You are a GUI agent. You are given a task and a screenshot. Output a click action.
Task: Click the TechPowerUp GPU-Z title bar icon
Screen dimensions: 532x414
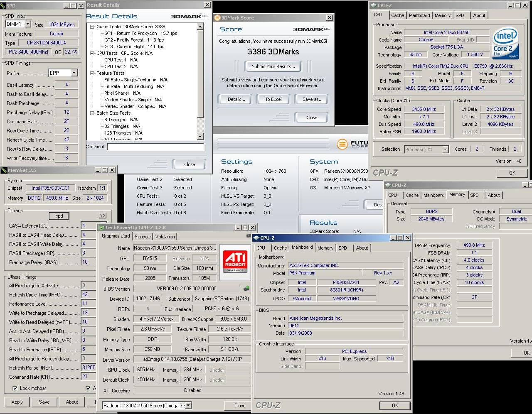click(x=101, y=228)
